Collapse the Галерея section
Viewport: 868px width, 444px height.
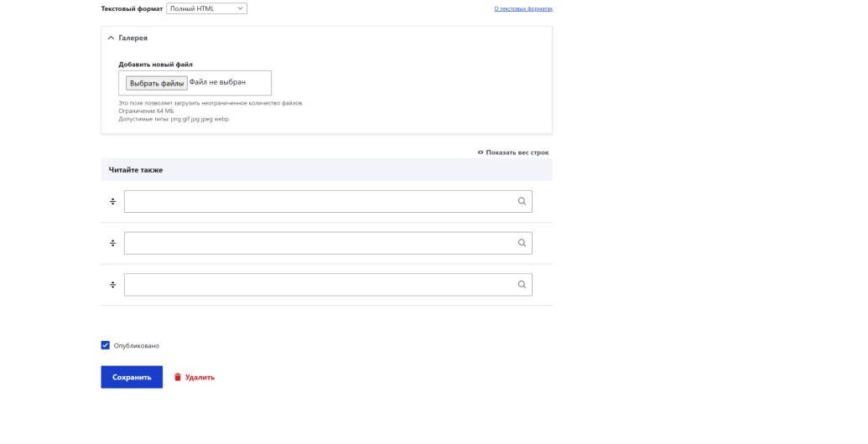click(x=127, y=39)
